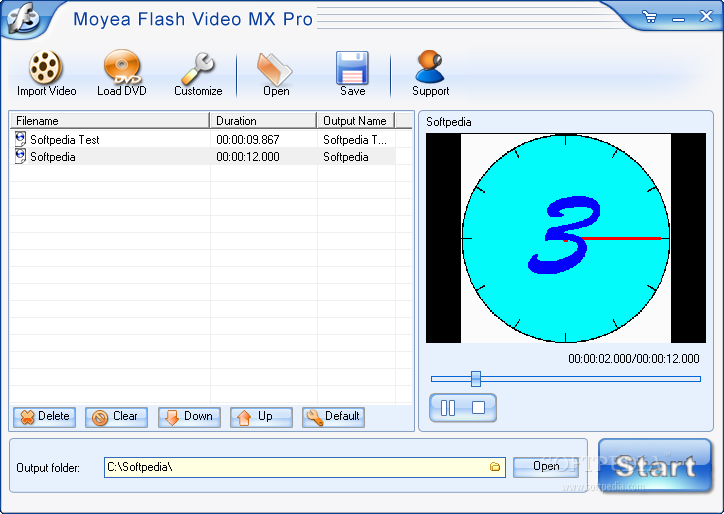
Task: Pause the preview playback
Action: 447,408
